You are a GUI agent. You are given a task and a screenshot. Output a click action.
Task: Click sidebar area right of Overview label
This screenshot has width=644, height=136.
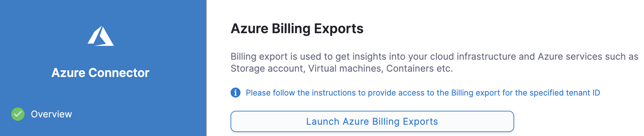point(139,114)
